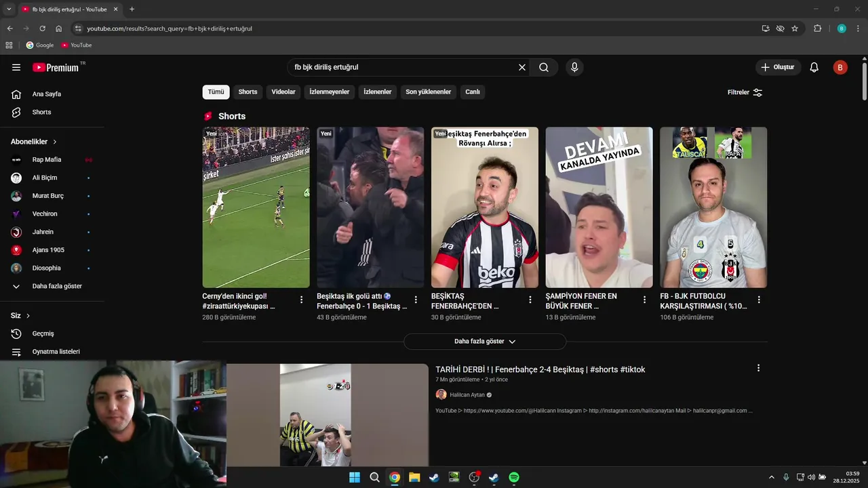Open the account avatar menu
This screenshot has width=868, height=488.
point(840,67)
